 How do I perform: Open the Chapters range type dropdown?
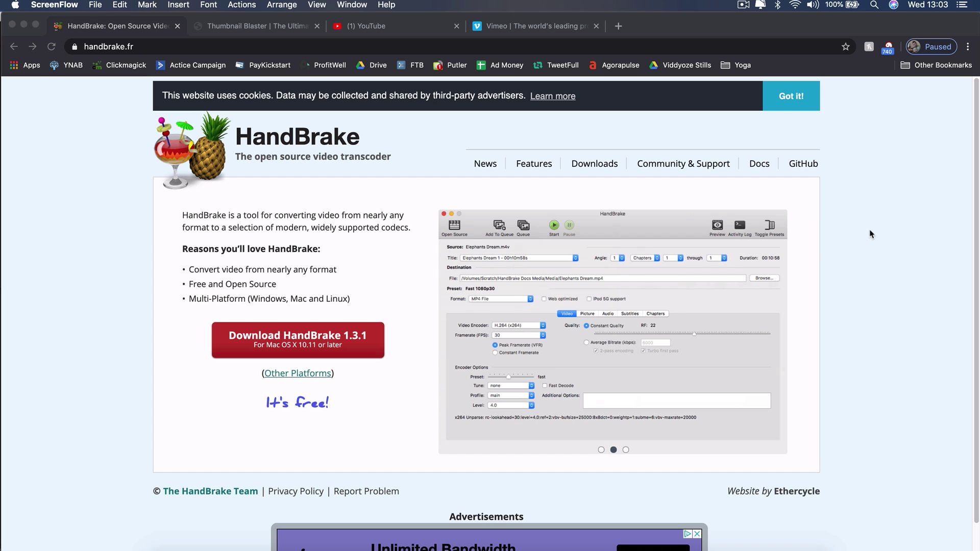point(645,258)
